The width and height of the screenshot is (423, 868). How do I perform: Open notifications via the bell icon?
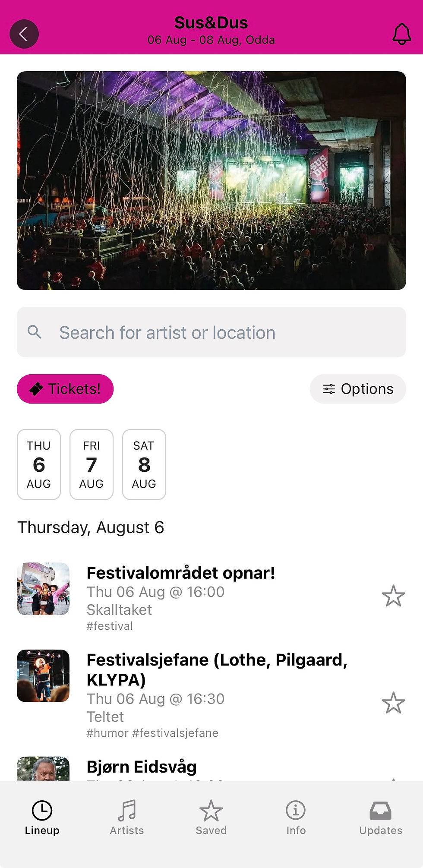tap(401, 34)
